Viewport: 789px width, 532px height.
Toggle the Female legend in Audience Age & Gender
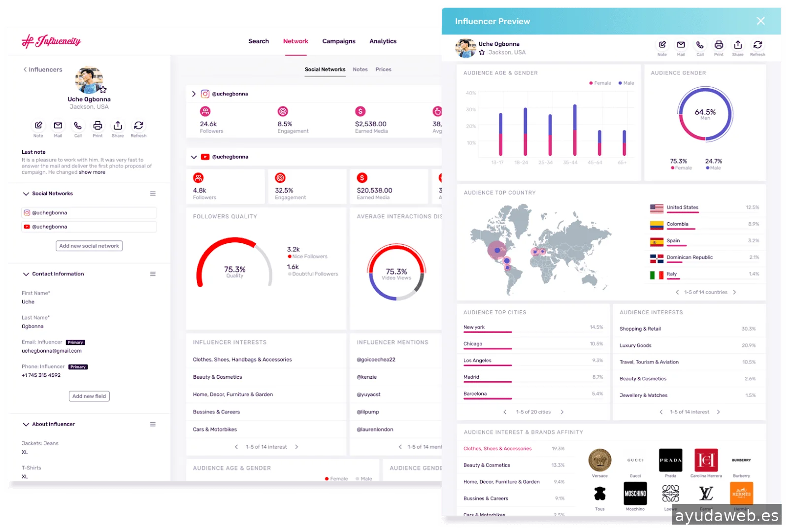(600, 83)
